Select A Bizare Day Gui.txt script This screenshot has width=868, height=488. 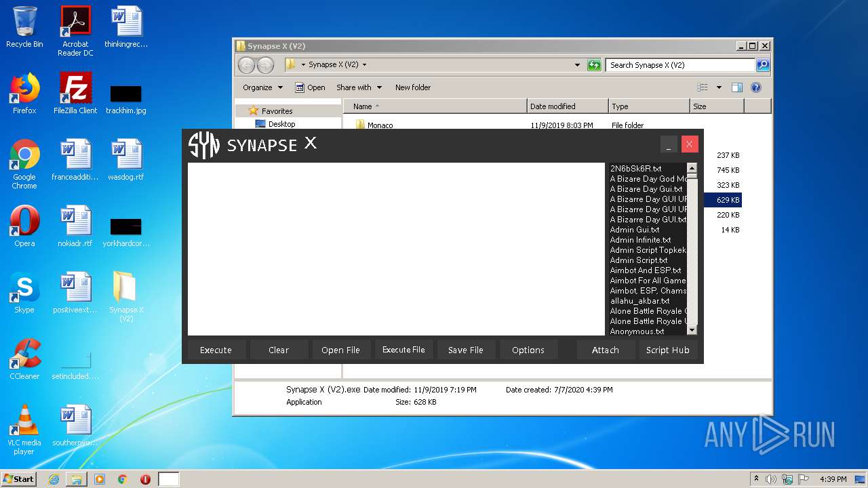click(x=646, y=189)
